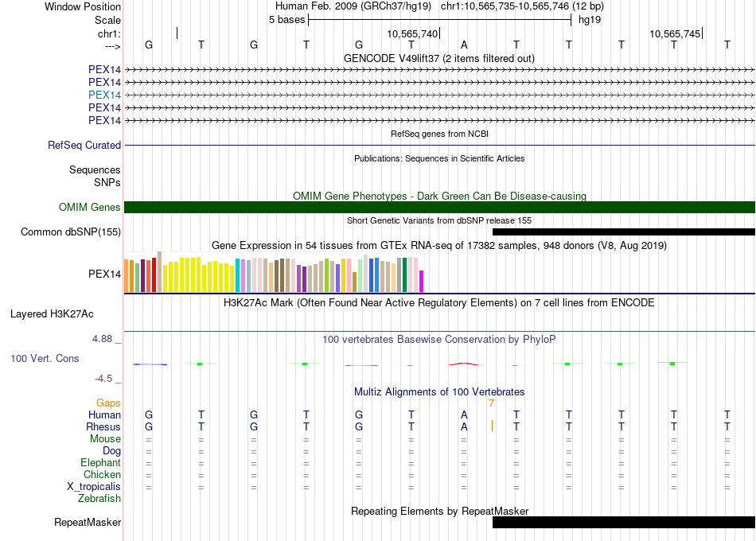Viewport: 756px width, 541px height.
Task: Click the SNPs label of the Publications track
Action: tap(107, 183)
